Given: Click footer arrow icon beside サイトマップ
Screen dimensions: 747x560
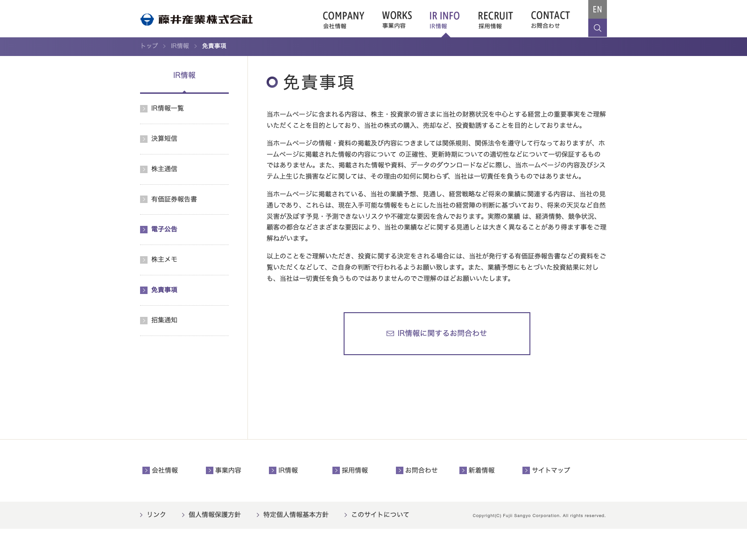Looking at the screenshot, I should pyautogui.click(x=526, y=470).
